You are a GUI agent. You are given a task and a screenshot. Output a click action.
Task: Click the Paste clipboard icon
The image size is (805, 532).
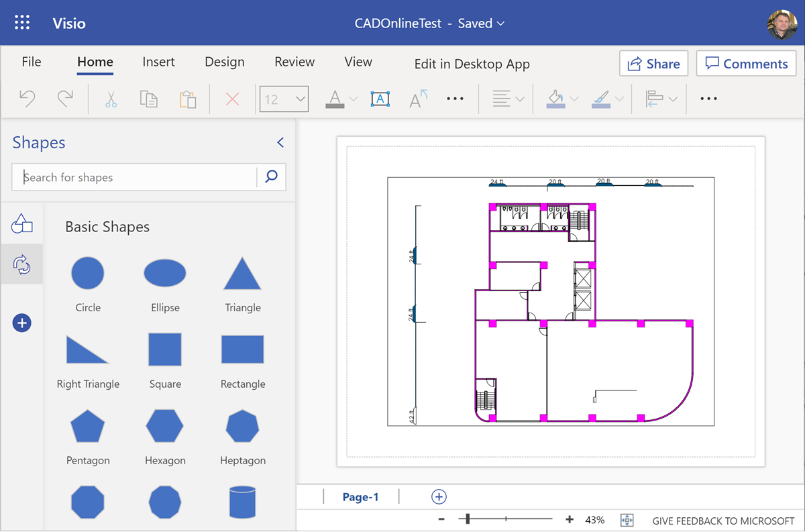188,99
